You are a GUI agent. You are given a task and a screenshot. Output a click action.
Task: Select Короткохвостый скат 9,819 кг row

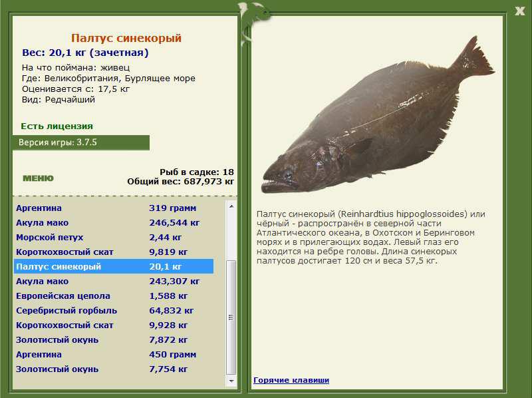click(114, 252)
